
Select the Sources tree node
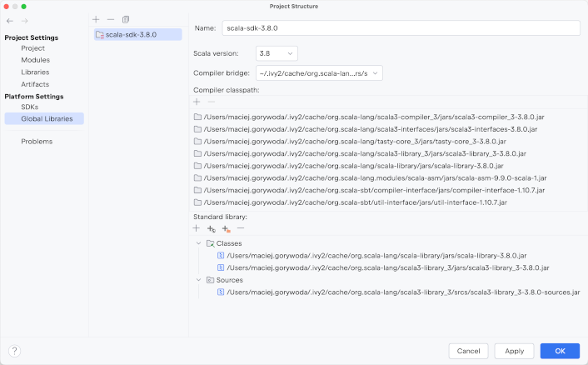(230, 280)
